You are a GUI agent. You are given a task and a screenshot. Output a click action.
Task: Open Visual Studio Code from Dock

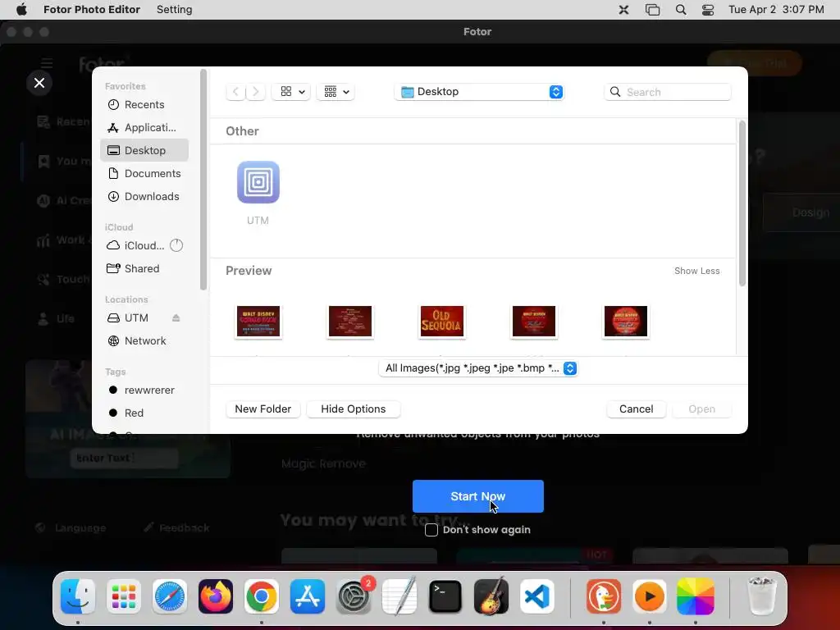pos(537,596)
